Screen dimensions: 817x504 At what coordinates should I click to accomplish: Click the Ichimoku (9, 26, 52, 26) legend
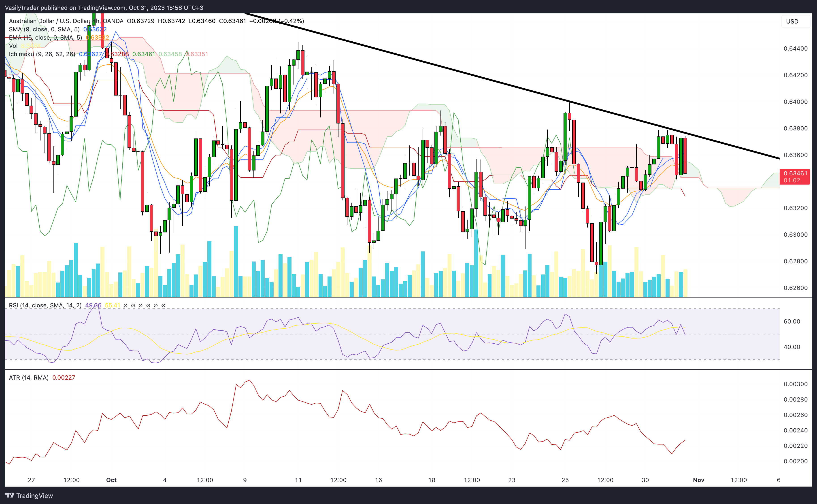click(42, 54)
